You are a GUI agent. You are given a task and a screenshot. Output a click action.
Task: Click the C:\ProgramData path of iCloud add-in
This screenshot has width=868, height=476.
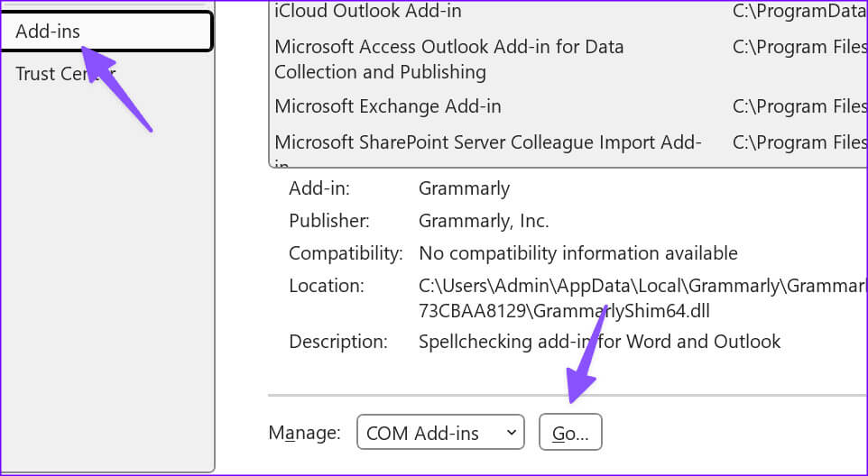click(800, 11)
